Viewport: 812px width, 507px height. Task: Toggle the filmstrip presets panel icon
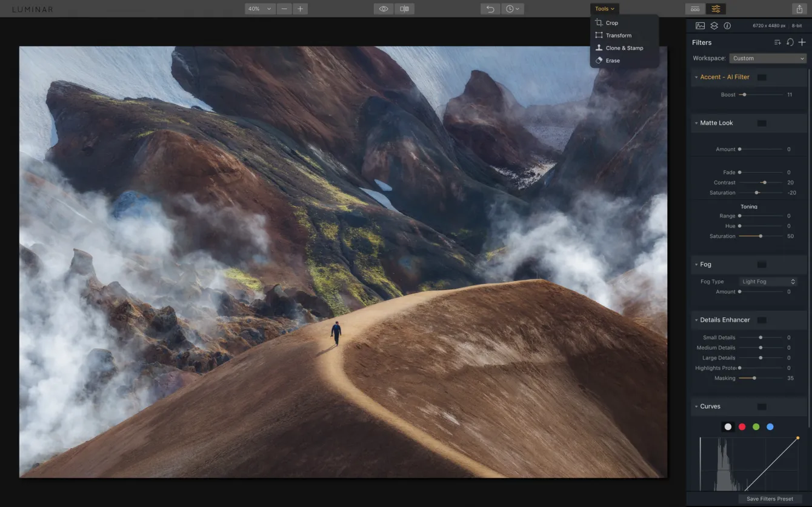click(x=695, y=9)
